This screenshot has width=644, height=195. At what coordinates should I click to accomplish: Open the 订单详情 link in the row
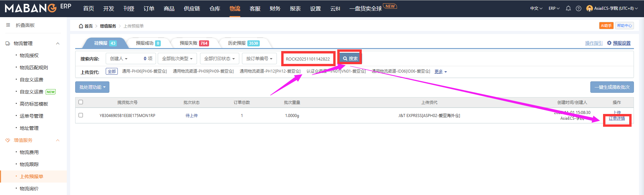617,118
